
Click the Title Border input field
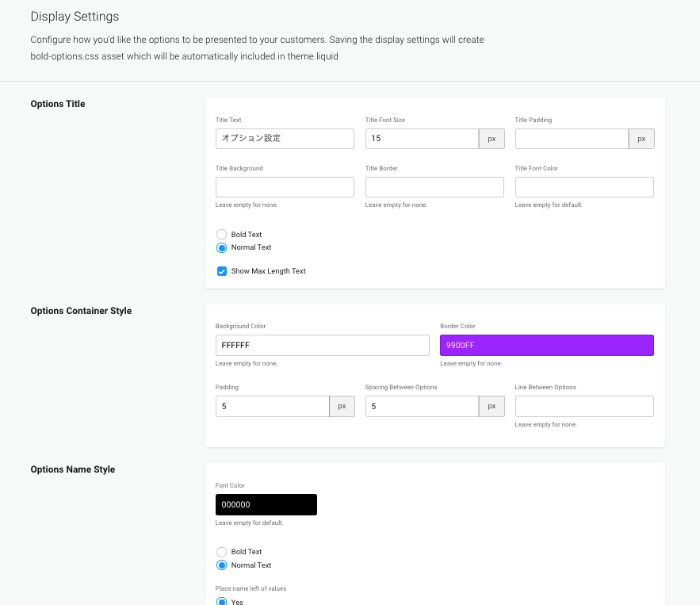(x=434, y=187)
